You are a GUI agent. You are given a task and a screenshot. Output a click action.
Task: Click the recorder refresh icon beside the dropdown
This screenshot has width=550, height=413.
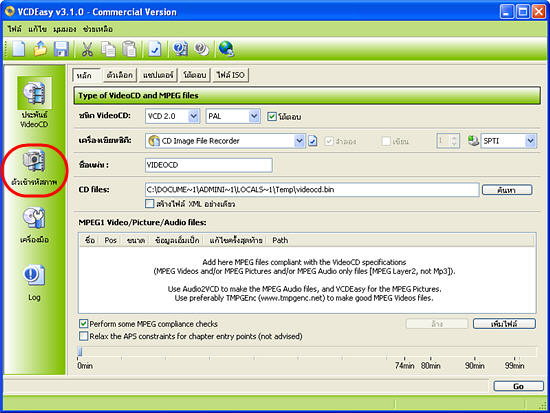[x=313, y=141]
